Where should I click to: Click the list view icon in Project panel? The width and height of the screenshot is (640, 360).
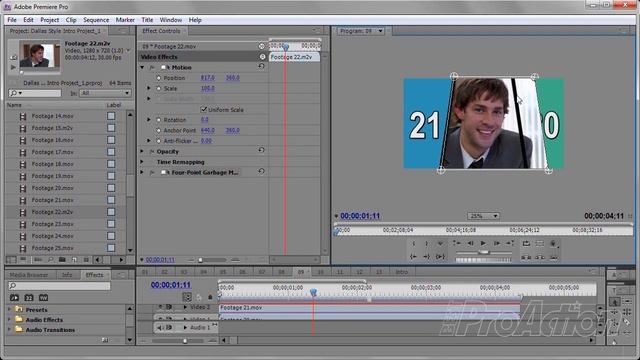tap(11, 260)
